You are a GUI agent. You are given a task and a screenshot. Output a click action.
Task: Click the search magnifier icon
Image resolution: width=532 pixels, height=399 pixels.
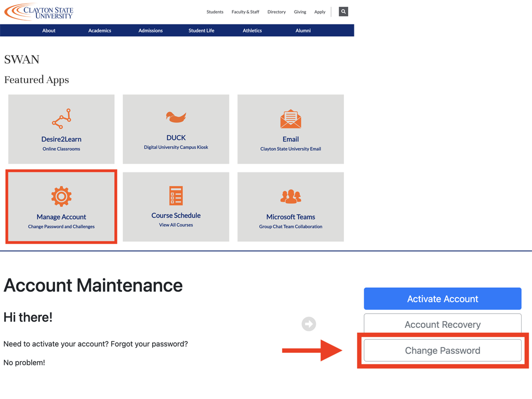(x=343, y=11)
